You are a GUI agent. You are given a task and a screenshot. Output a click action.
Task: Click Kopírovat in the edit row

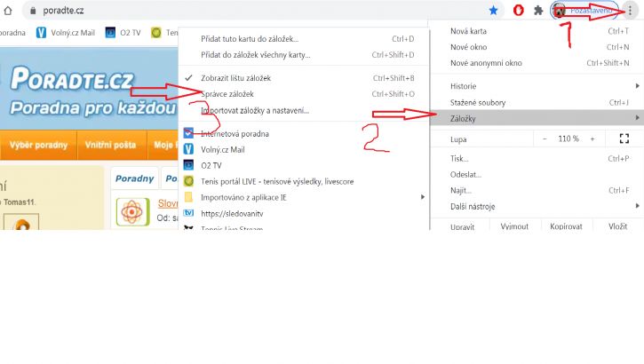tap(566, 226)
